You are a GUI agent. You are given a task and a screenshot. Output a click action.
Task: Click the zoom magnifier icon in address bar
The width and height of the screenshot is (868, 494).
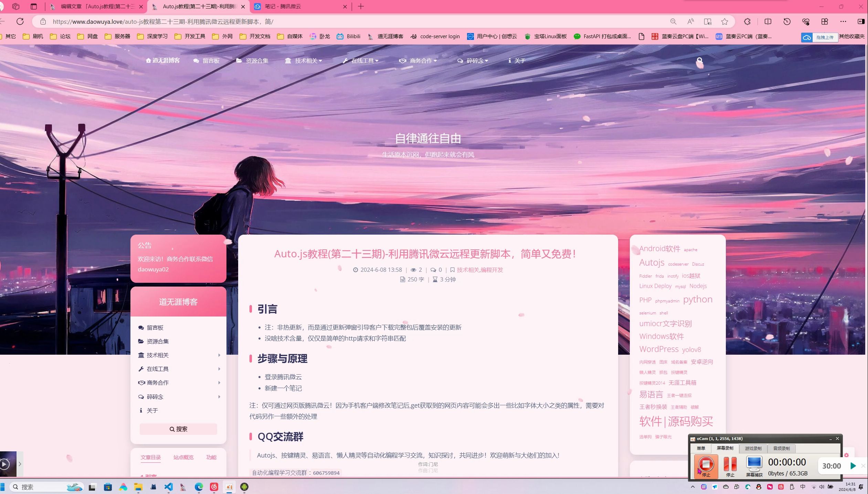point(673,21)
